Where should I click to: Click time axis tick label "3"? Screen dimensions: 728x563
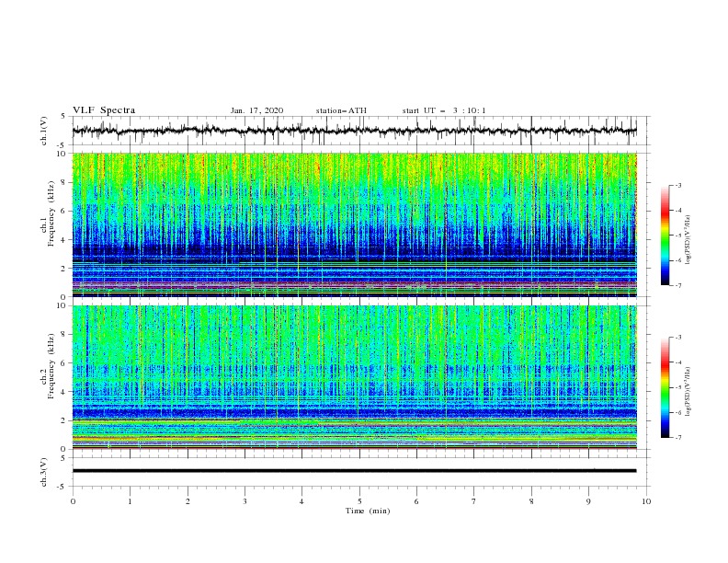245,501
